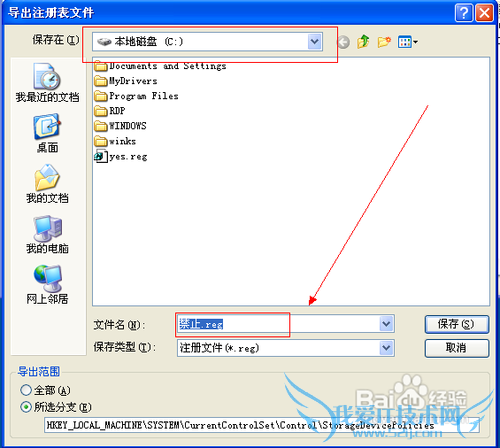Click the 取消 cancel button

[x=457, y=348]
